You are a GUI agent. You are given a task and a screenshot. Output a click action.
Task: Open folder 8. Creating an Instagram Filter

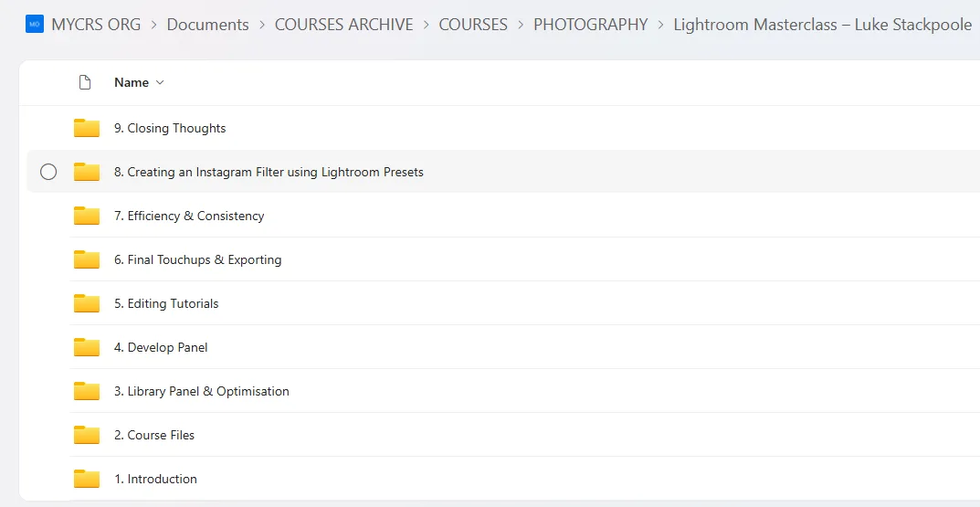[269, 172]
